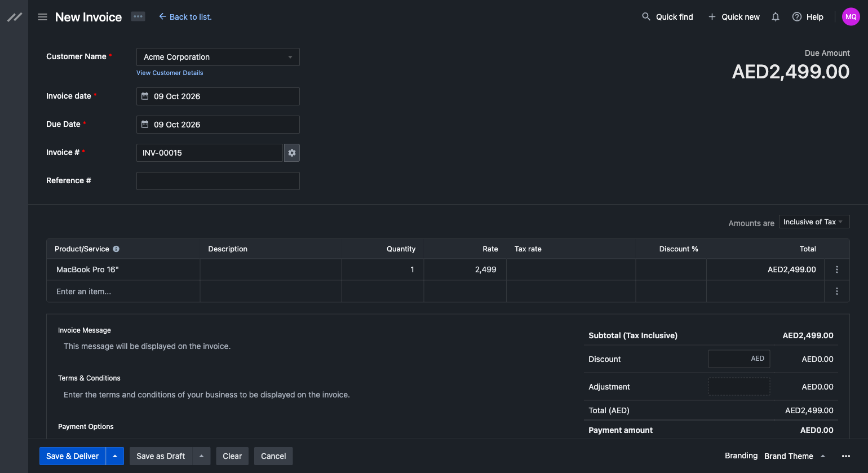Viewport: 868px width, 473px height.
Task: Open the bottom-right more options ellipsis
Action: [x=846, y=456]
